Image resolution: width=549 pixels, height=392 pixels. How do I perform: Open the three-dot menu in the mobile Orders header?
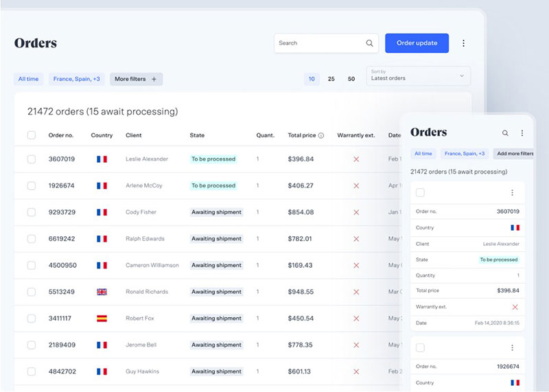click(x=522, y=133)
